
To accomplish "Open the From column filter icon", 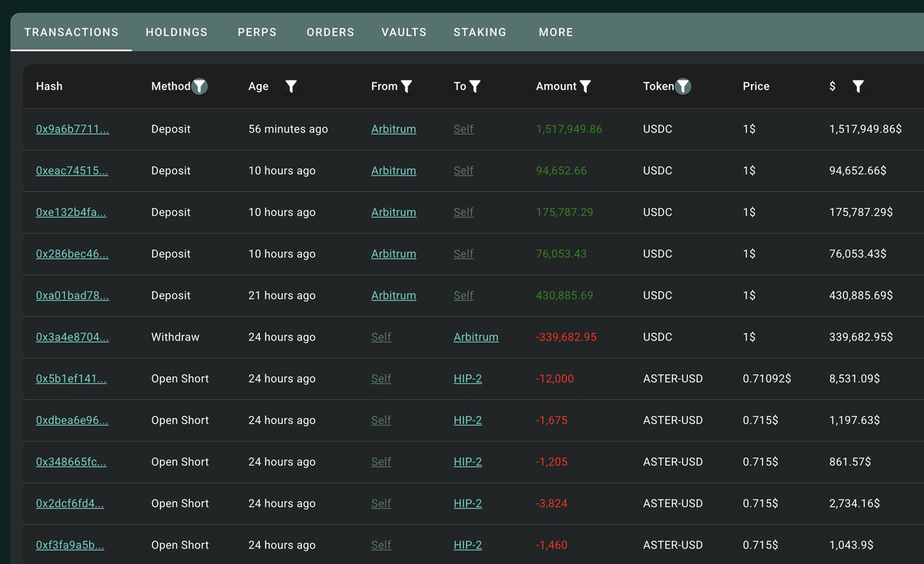I will click(407, 86).
